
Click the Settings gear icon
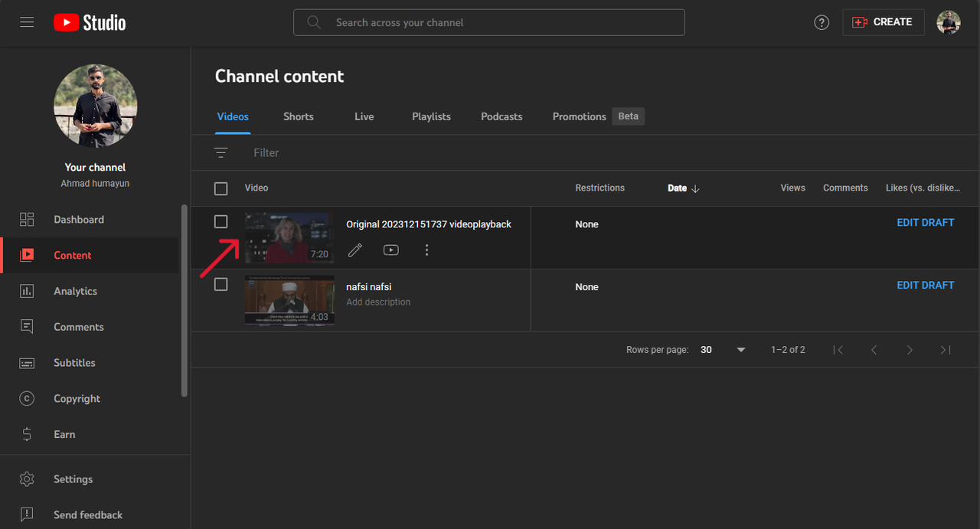[x=27, y=479]
